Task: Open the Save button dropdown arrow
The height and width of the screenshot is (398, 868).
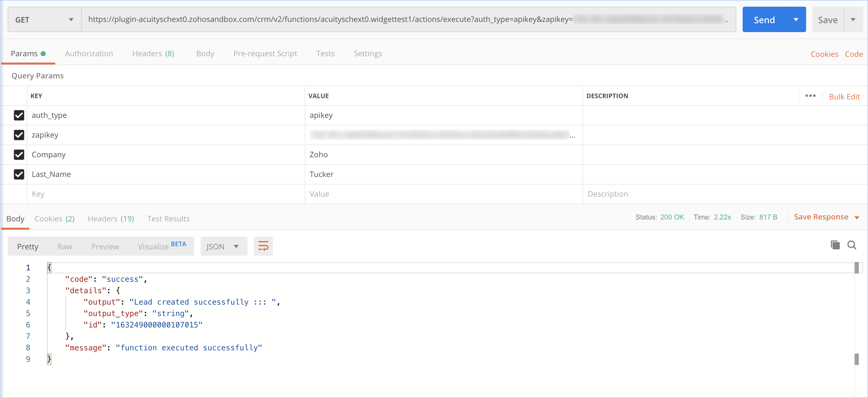Action: point(853,20)
